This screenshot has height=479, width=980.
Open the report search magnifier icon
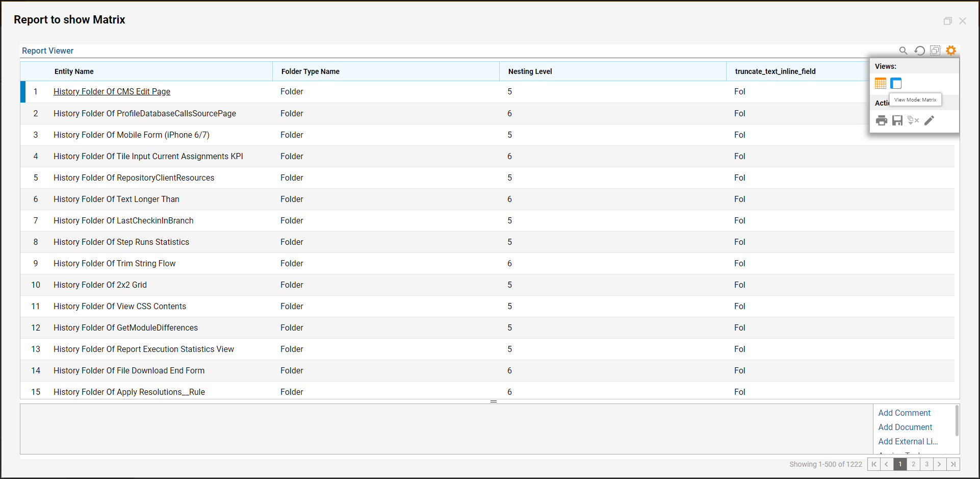[903, 51]
